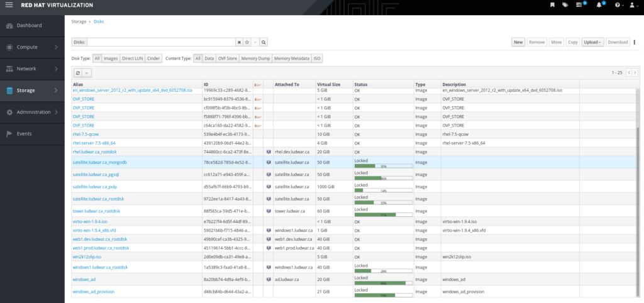
Task: Click the Events flag icon in sidebar
Action: 9,134
